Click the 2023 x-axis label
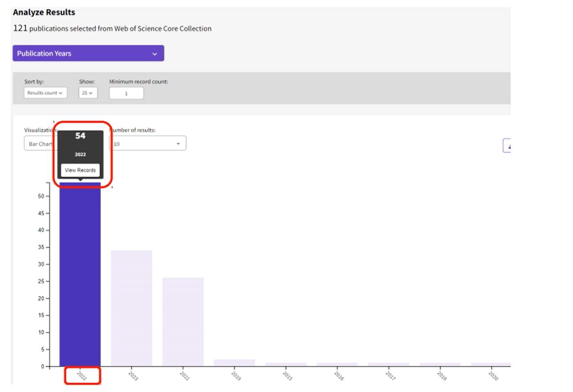Image resolution: width=573 pixels, height=392 pixels. click(x=133, y=376)
